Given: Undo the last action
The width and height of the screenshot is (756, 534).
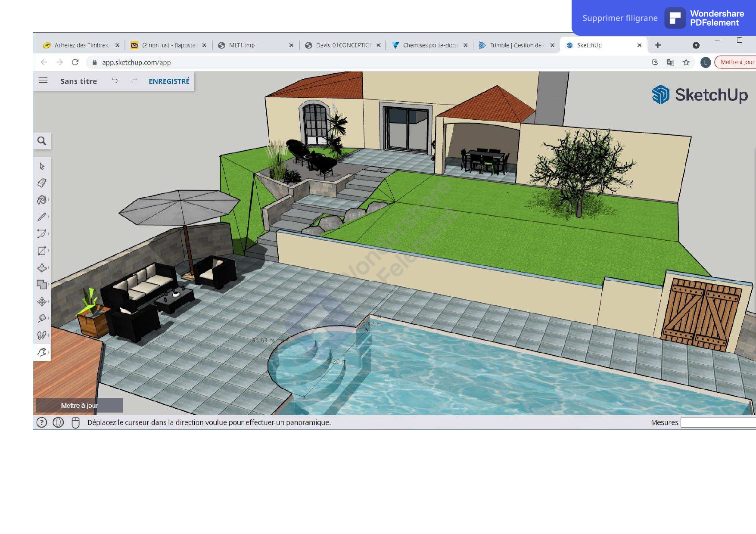Looking at the screenshot, I should (x=115, y=81).
